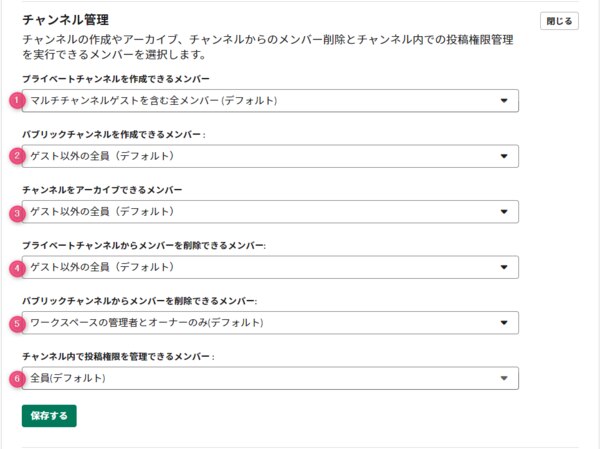Click the pink number 1 badge

pyautogui.click(x=17, y=101)
